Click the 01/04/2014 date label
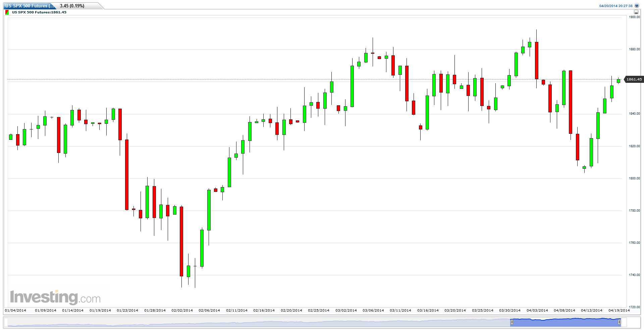This screenshot has width=644, height=331. [x=15, y=310]
